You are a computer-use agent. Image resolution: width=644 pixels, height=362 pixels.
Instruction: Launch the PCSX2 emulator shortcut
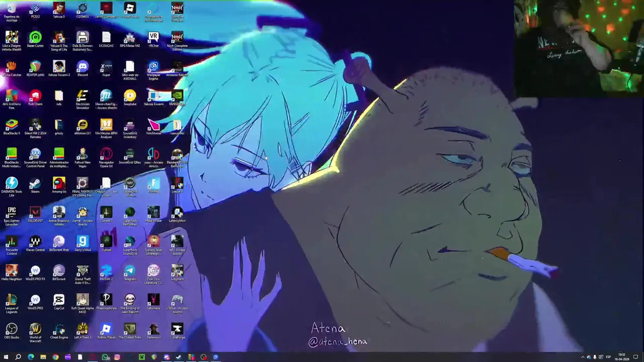35,11
